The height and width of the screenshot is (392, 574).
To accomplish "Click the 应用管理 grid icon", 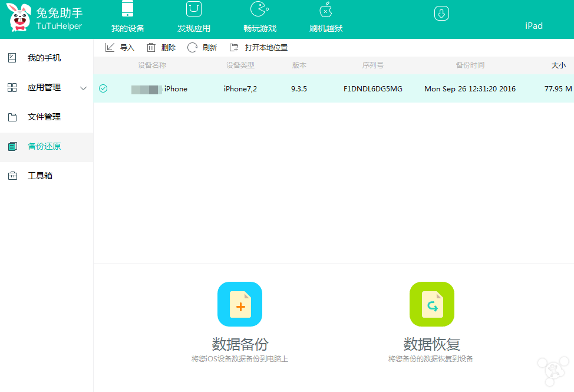I will point(12,87).
